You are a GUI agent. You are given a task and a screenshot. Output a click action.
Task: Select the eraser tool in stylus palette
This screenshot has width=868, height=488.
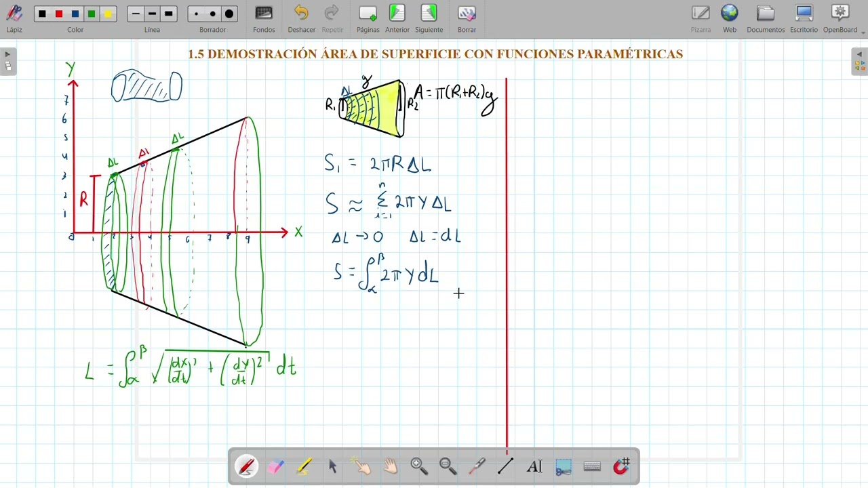pos(275,466)
